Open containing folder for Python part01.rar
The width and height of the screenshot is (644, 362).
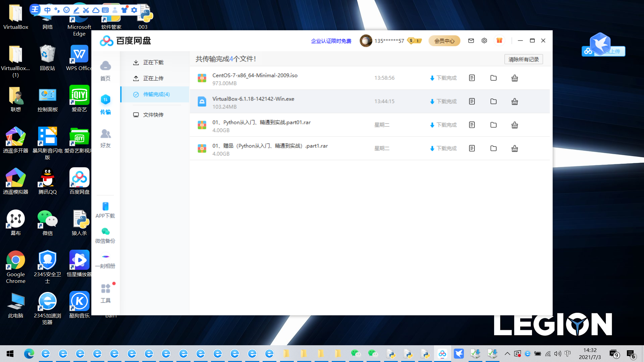pyautogui.click(x=493, y=125)
